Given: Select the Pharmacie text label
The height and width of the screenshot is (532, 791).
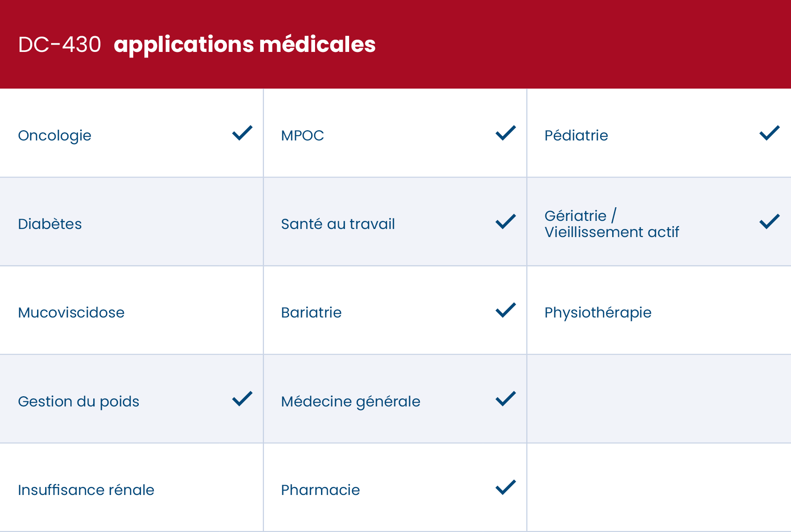Looking at the screenshot, I should coord(320,490).
